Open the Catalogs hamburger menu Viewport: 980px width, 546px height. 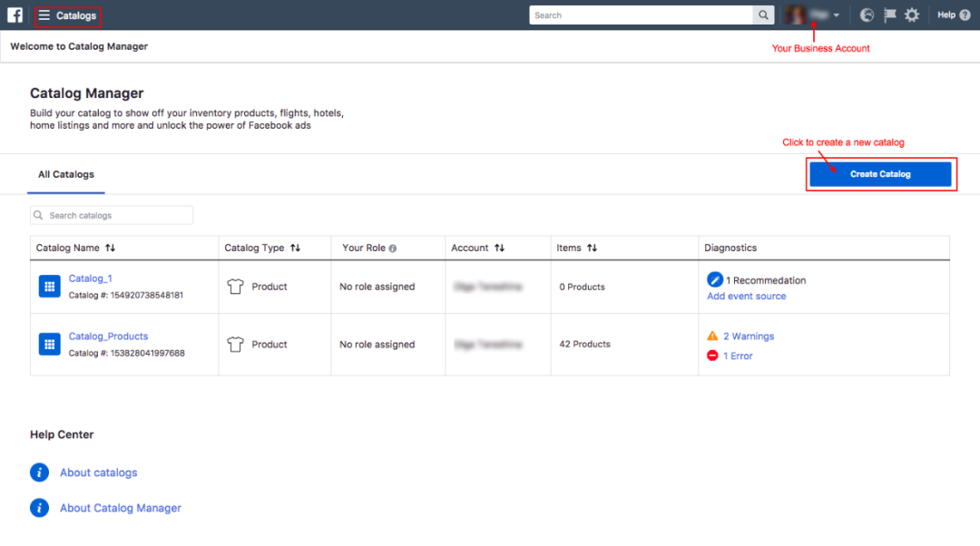(44, 15)
